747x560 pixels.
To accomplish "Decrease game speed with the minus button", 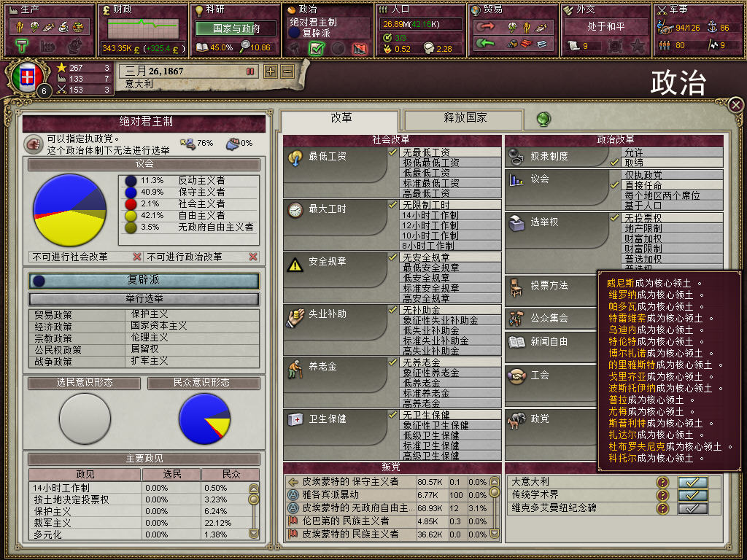I will coord(287,71).
